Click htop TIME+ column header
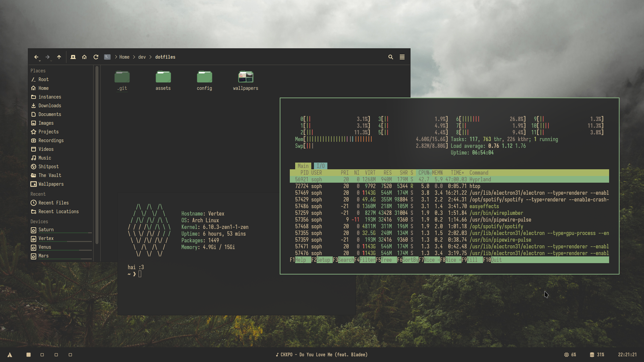 (458, 173)
